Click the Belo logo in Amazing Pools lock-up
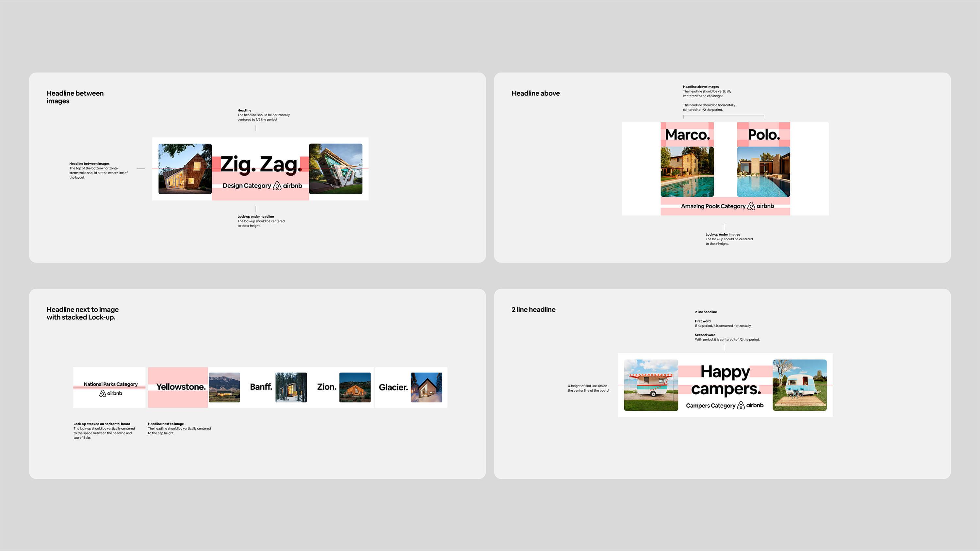This screenshot has height=551, width=980. click(751, 206)
